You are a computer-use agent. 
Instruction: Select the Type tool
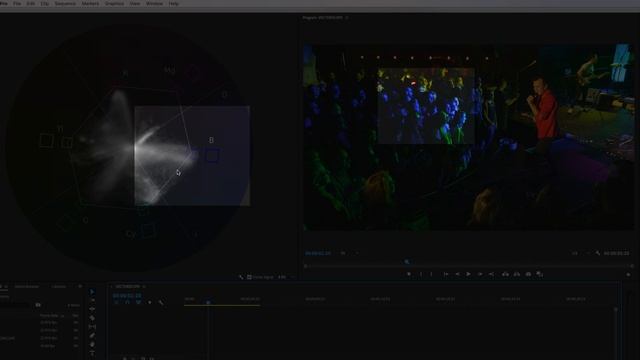point(92,353)
